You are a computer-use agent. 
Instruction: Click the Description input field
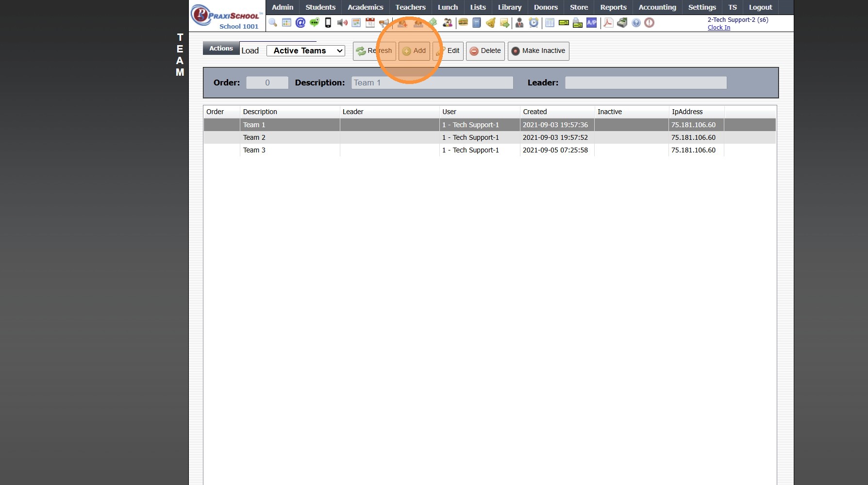point(432,83)
